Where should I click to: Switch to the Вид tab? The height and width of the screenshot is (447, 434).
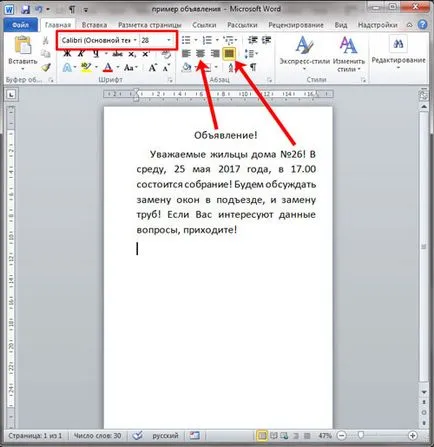point(341,25)
